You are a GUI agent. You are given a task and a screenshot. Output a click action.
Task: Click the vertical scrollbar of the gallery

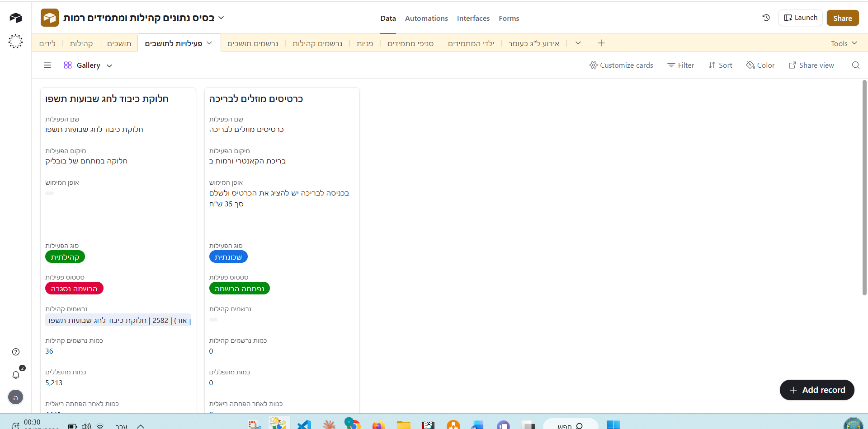coord(864,187)
